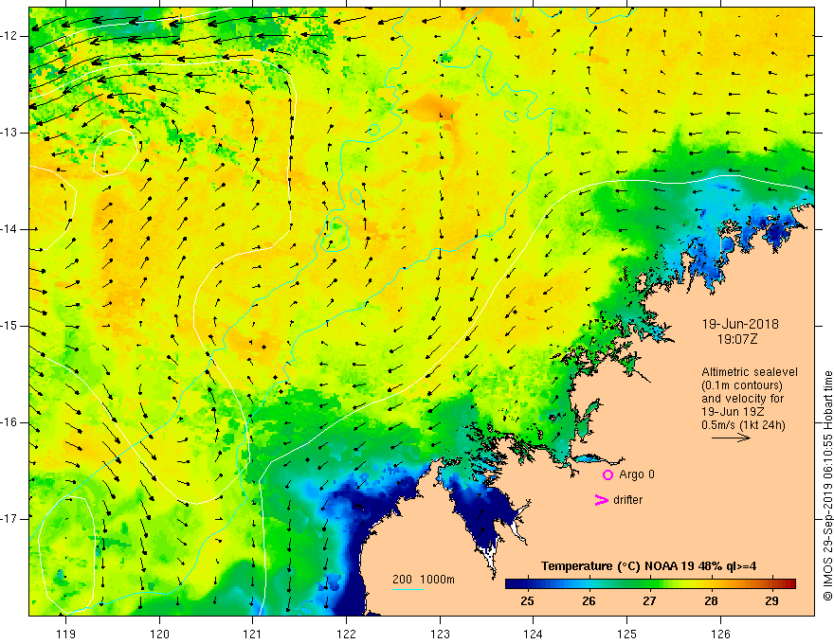Click the 125 longitude axis label
The height and width of the screenshot is (644, 834).
(627, 634)
